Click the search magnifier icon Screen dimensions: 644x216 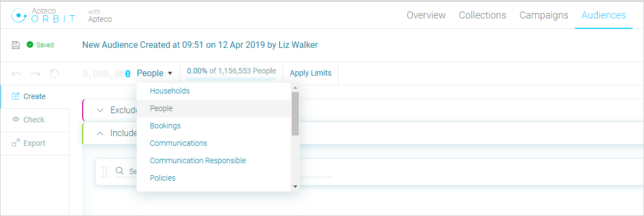pyautogui.click(x=120, y=170)
